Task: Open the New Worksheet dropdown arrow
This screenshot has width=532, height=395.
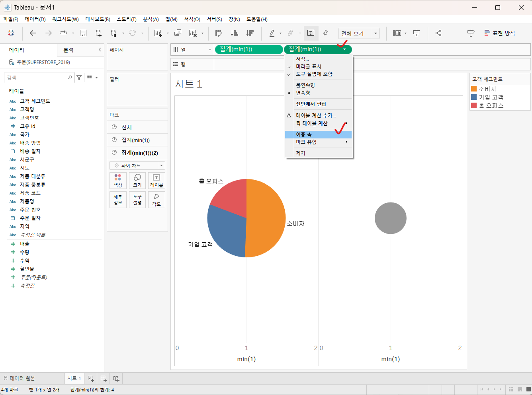Action: pos(168,33)
